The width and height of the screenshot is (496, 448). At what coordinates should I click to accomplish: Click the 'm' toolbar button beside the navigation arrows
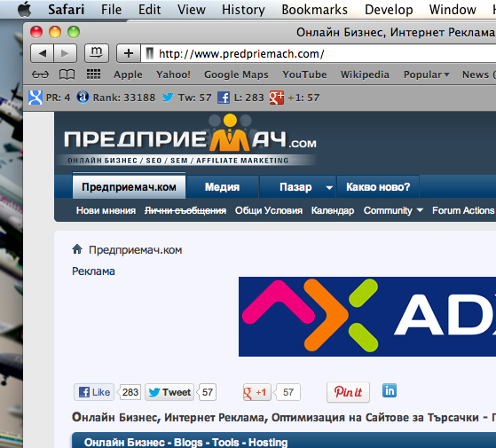[x=97, y=53]
